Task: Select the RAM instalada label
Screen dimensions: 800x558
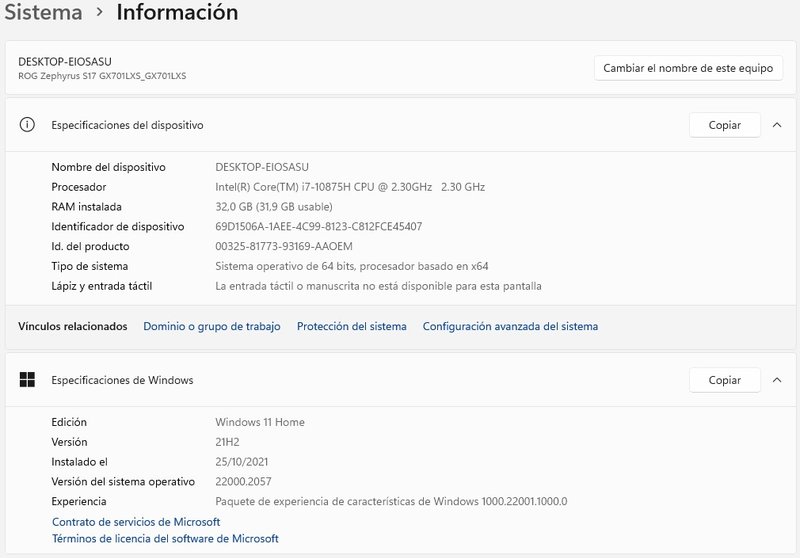Action: coord(86,207)
